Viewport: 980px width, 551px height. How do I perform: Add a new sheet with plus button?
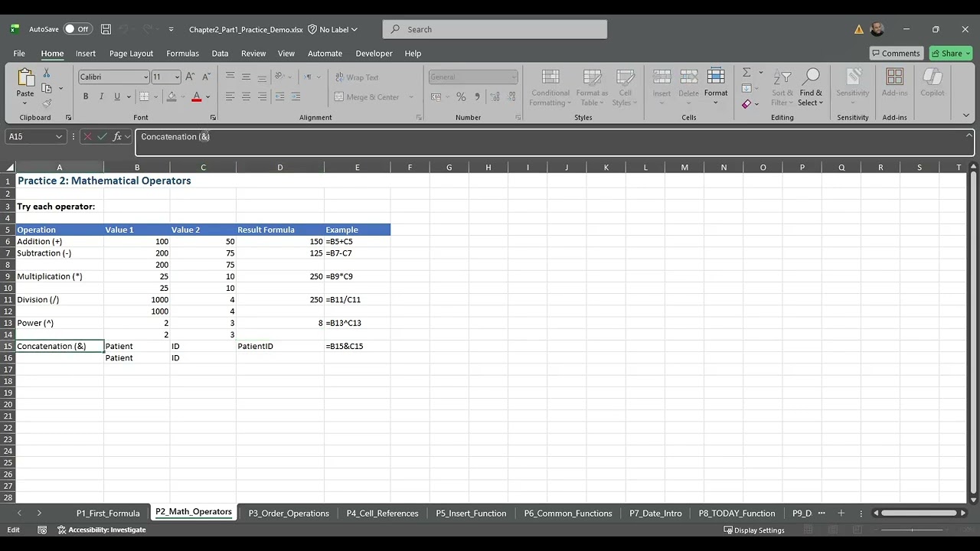pos(841,513)
